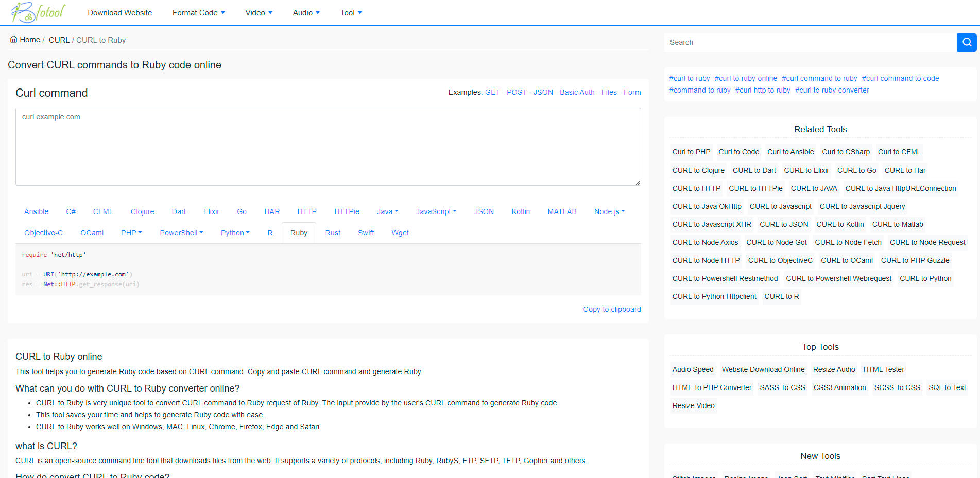This screenshot has width=980, height=478.
Task: Click the Home breadcrumb icon
Action: (14, 40)
